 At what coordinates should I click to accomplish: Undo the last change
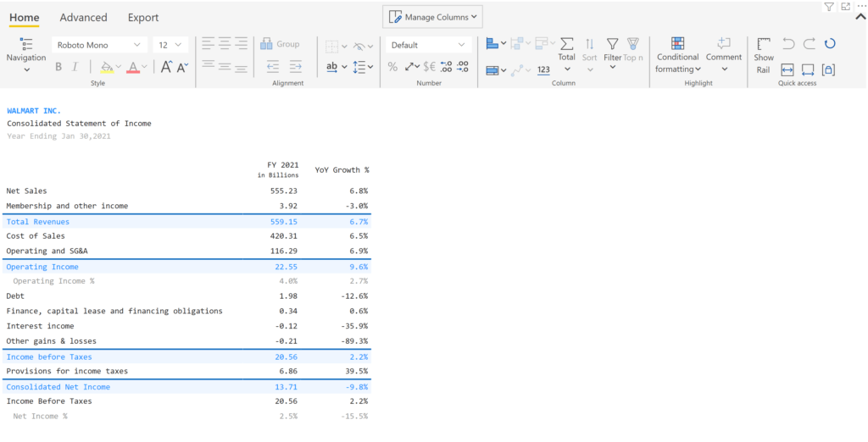pyautogui.click(x=789, y=44)
